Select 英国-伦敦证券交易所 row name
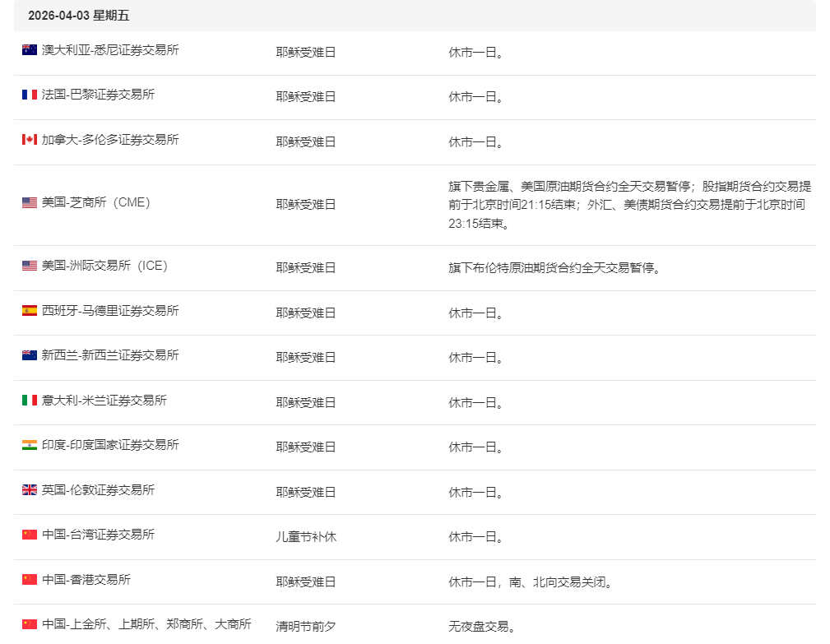 coord(98,489)
